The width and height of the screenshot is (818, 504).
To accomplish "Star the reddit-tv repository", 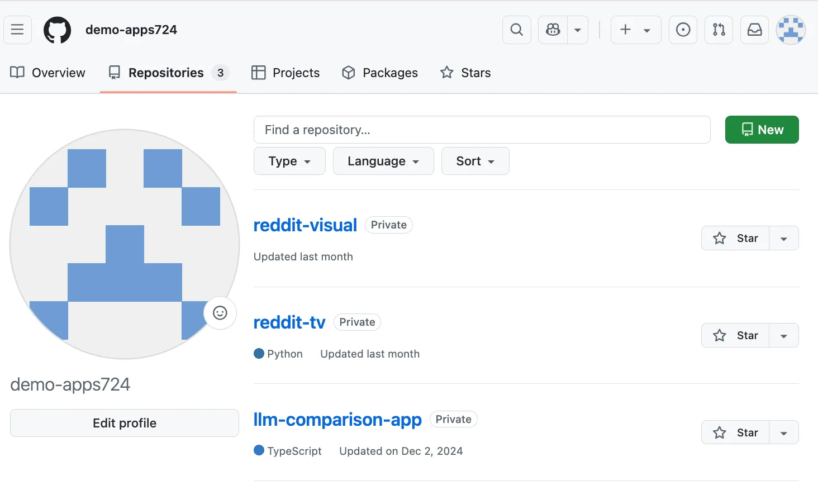I will coord(735,335).
